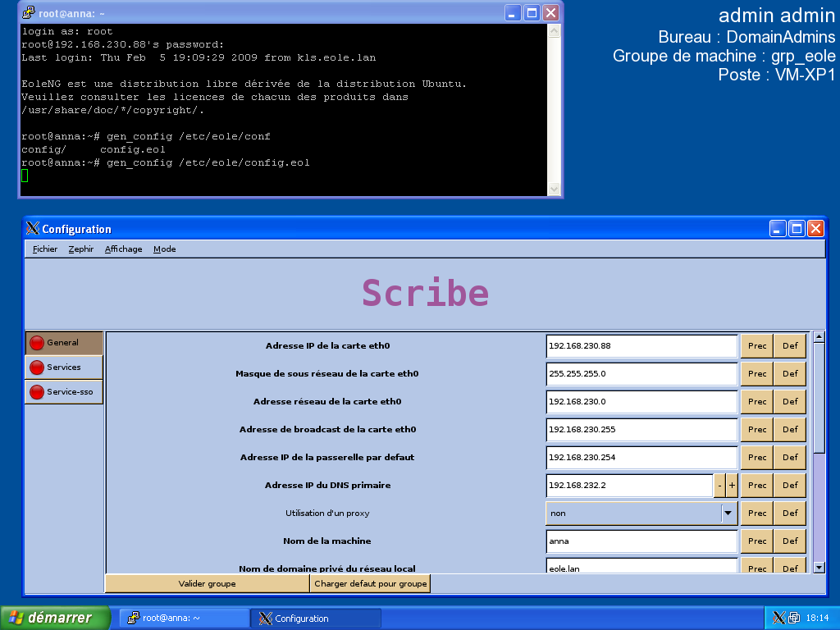Click the eth0 subnet mask field
This screenshot has height=630, width=840.
641,374
